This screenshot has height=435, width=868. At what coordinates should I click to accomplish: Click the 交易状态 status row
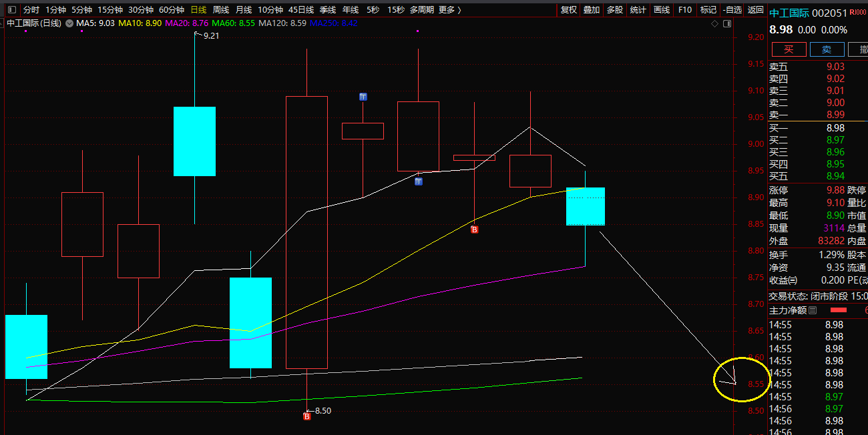818,296
